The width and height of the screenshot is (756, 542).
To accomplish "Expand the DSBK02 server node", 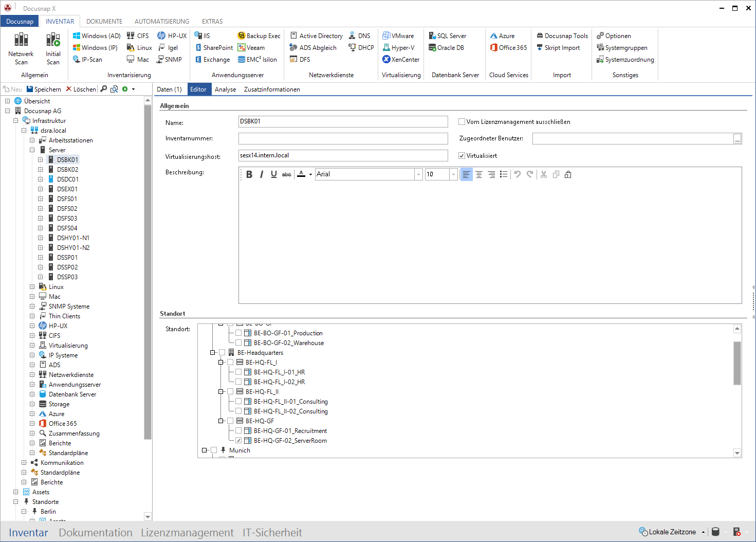I will (x=41, y=170).
